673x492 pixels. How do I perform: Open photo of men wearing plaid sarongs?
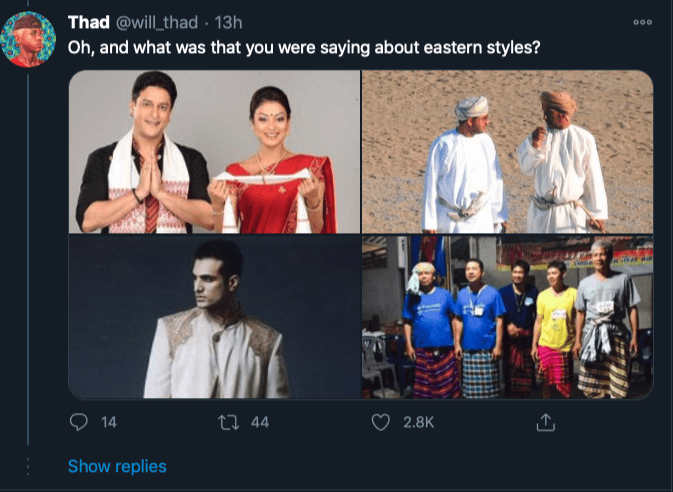[x=507, y=318]
